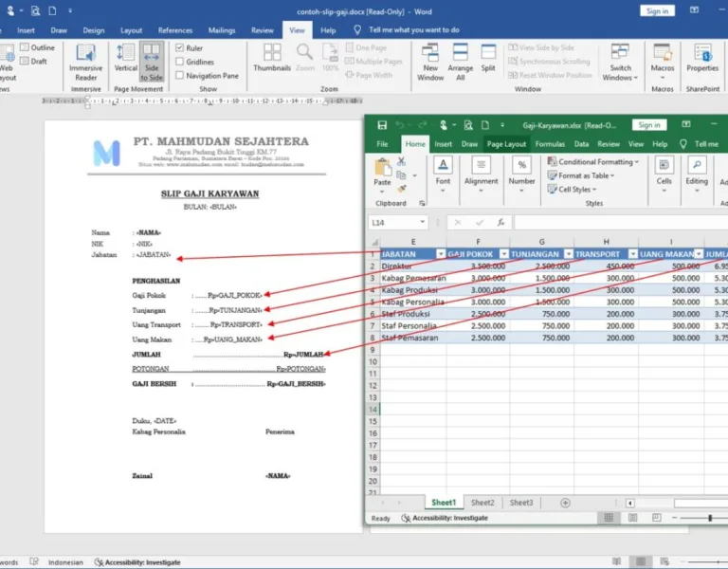Screen dimensions: 728x569
Task: Click Split window in Word ribbon
Action: [488, 58]
